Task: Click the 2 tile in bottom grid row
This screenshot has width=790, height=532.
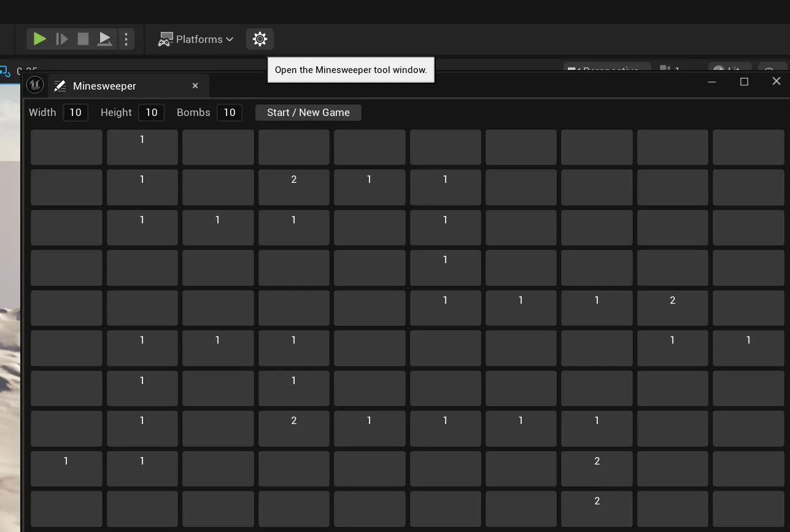Action: (597, 508)
